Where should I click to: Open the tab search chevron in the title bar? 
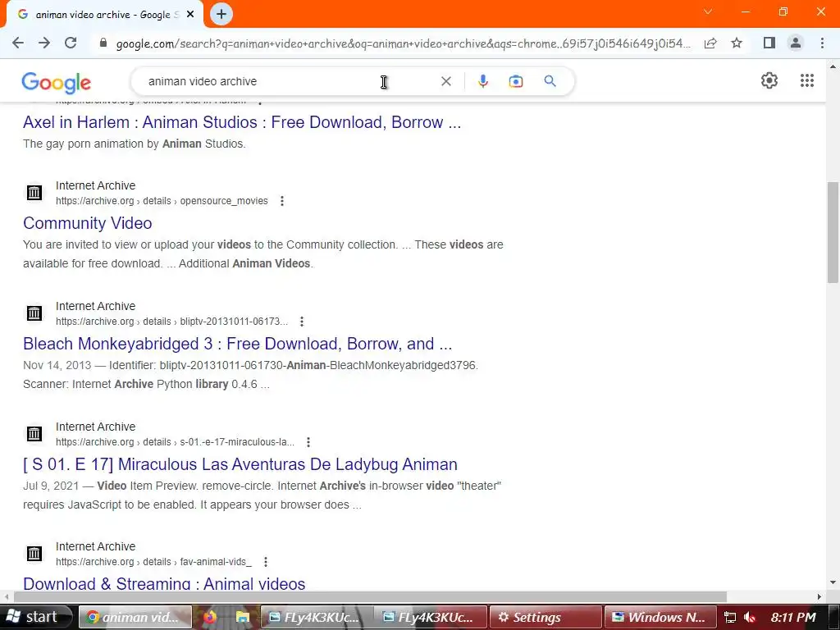tap(708, 11)
